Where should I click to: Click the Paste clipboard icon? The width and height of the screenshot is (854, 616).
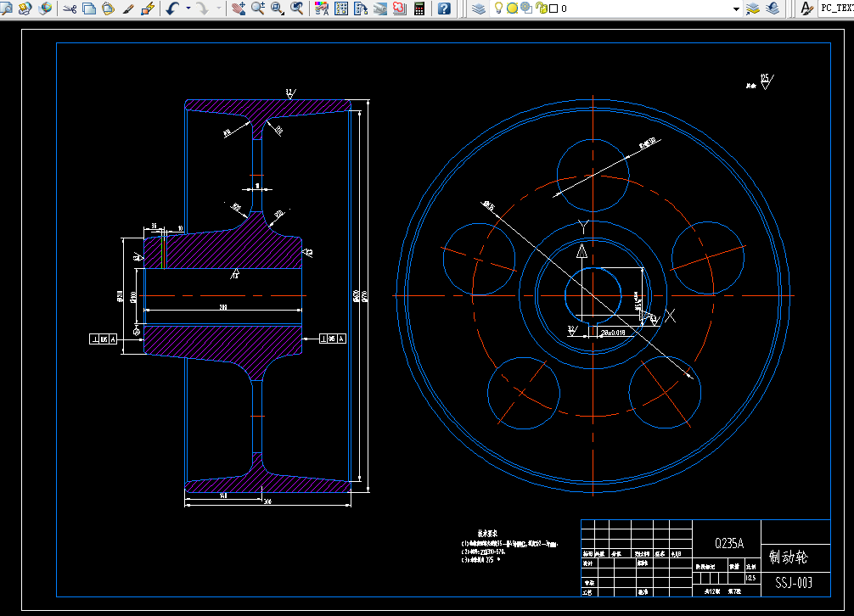tap(109, 8)
